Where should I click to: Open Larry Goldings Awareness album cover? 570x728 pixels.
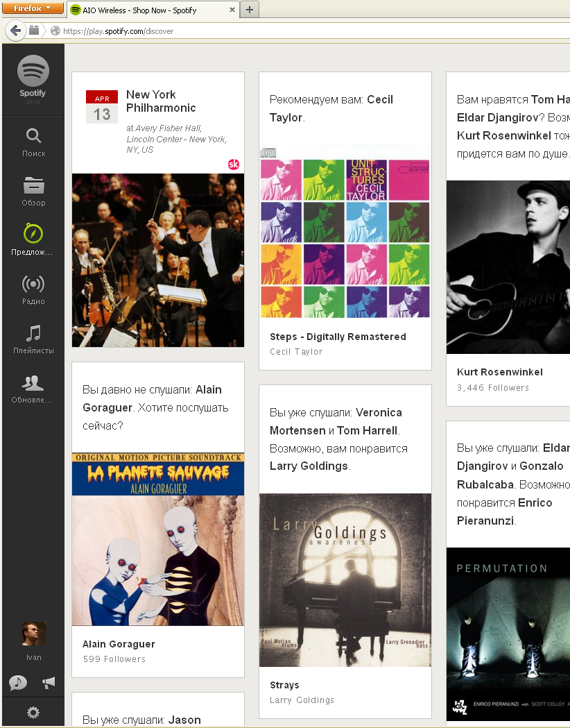click(345, 580)
